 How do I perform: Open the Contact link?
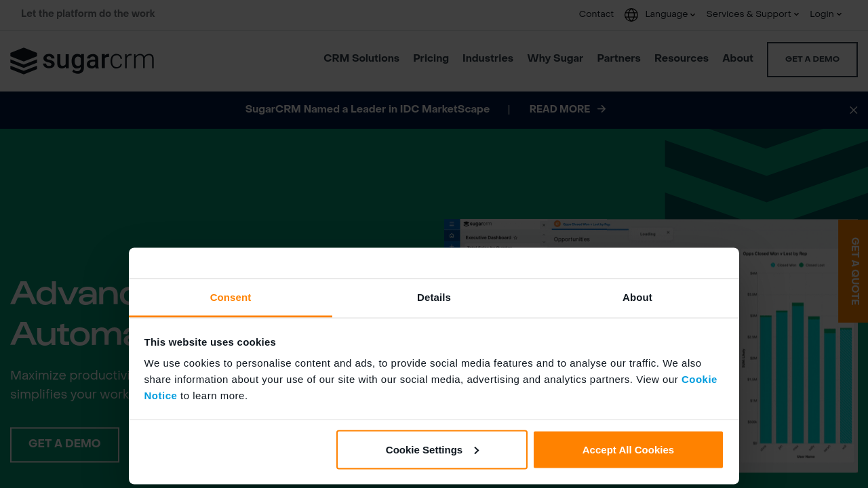596,14
